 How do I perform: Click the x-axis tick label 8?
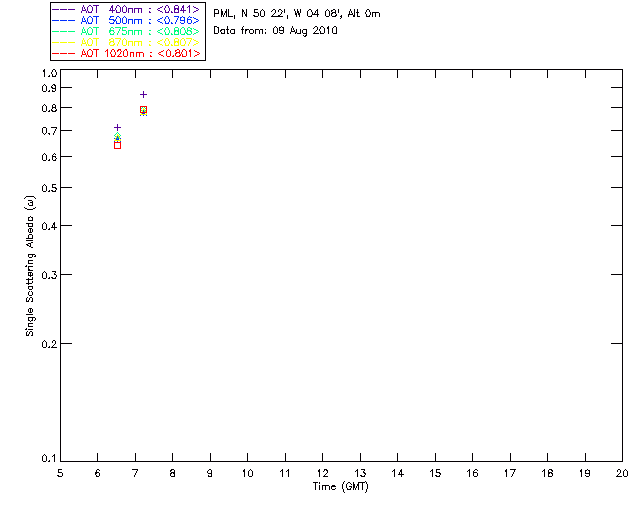(172, 473)
